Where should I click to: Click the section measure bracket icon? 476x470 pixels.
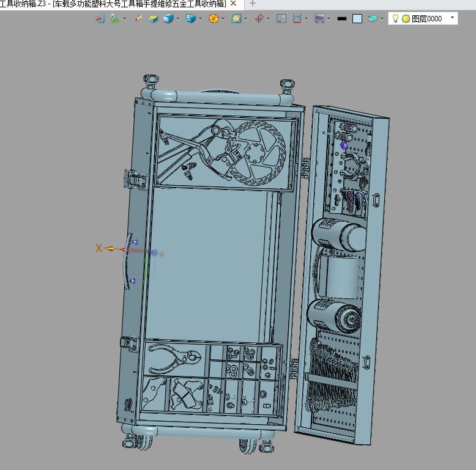[297, 19]
